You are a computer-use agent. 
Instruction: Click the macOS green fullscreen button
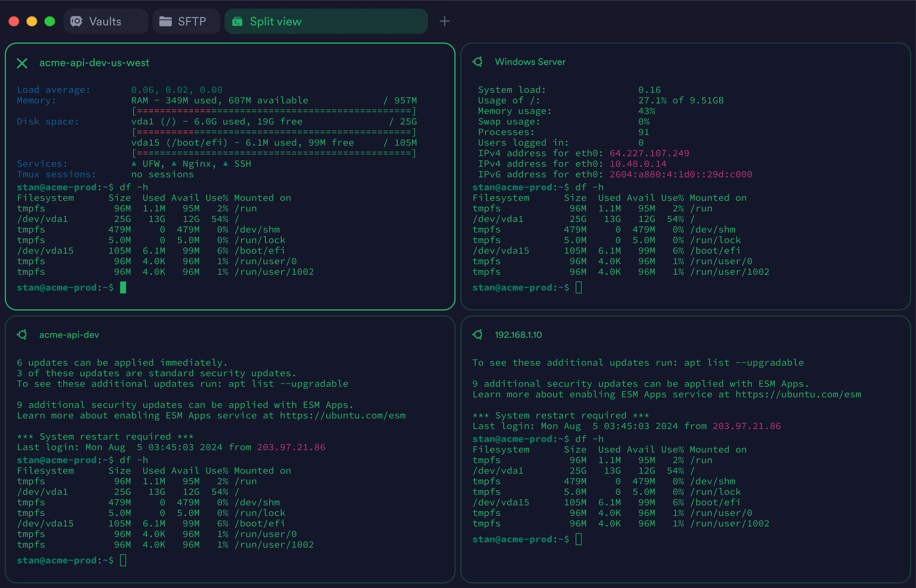pyautogui.click(x=50, y=21)
